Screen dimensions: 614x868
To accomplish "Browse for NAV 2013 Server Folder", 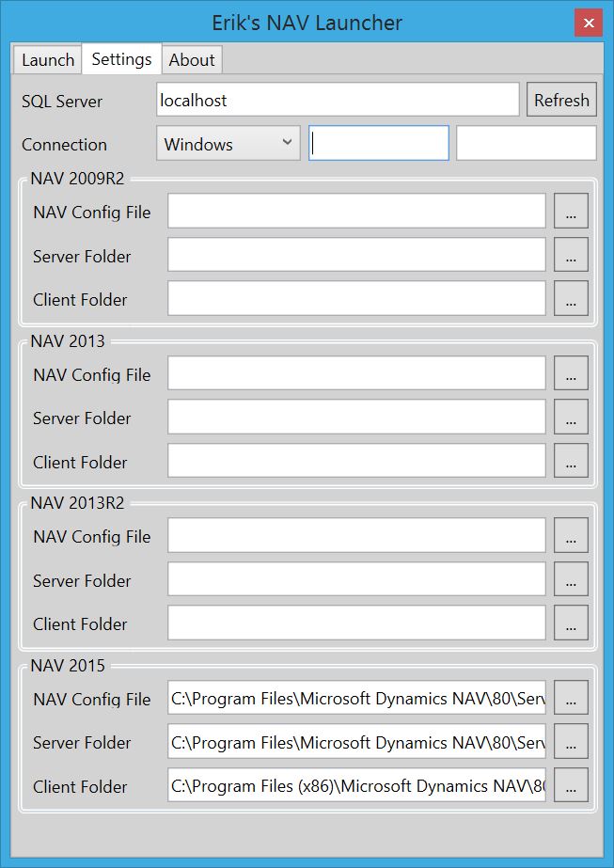I will click(571, 417).
